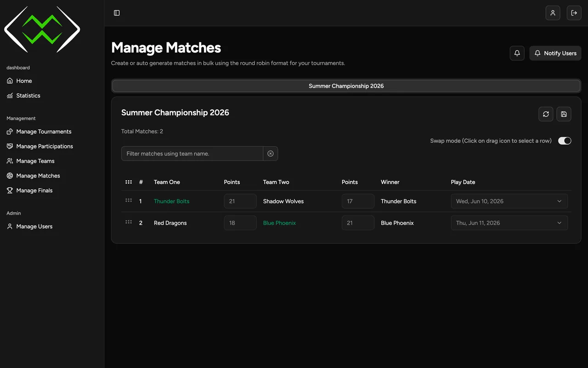
Task: Click the Statistics chart icon
Action: click(x=10, y=96)
